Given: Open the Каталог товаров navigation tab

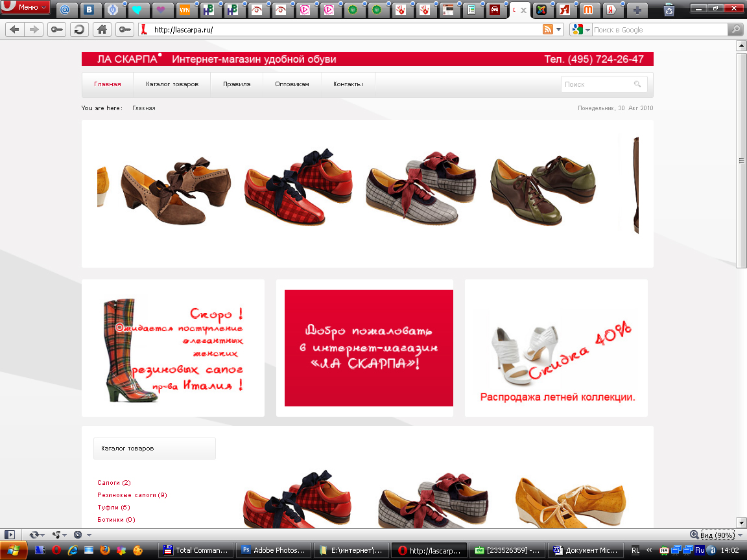Looking at the screenshot, I should click(x=172, y=84).
